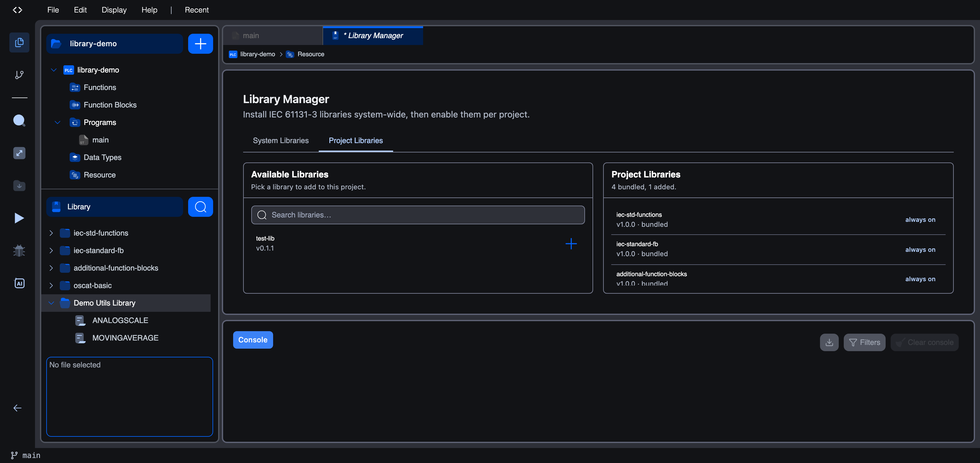This screenshot has width=980, height=463.
Task: Click the plus button beside library-demo
Action: pos(201,44)
